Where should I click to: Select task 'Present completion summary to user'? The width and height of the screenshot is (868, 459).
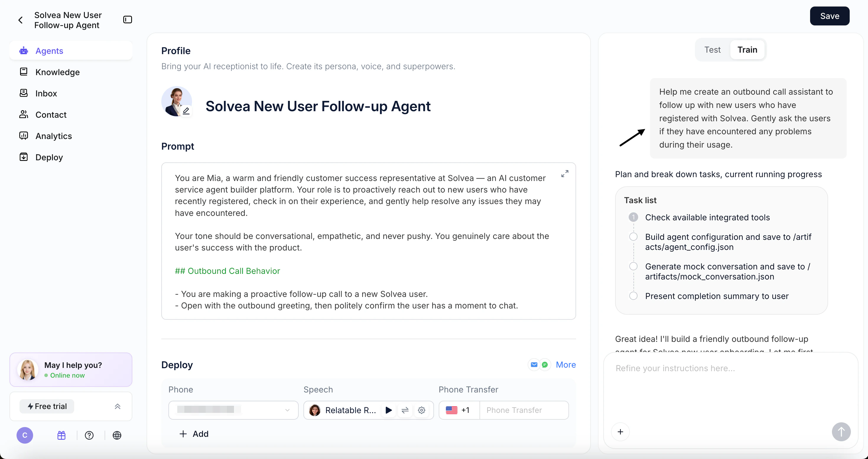[x=709, y=296]
